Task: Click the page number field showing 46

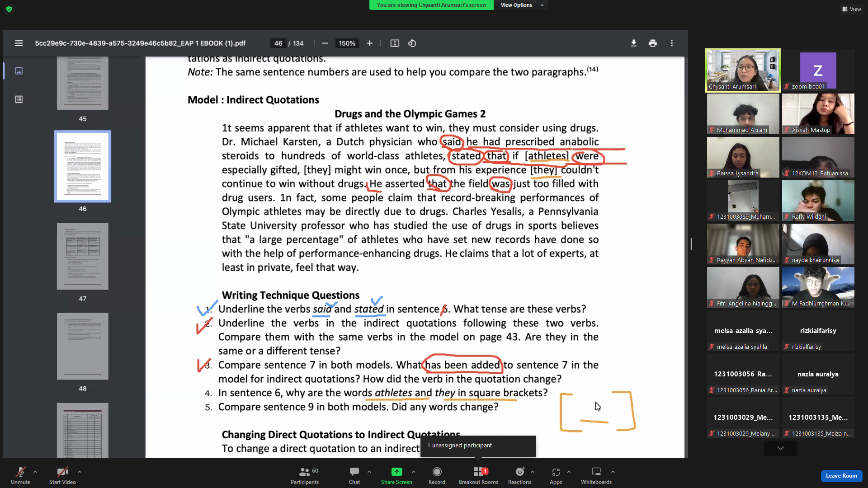Action: point(278,43)
